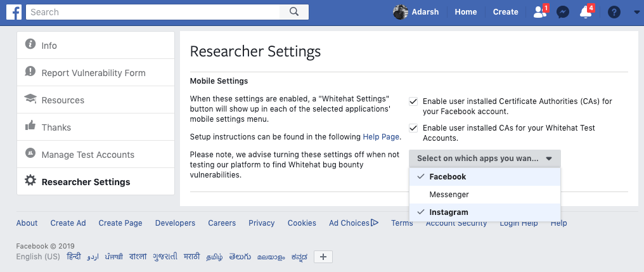Image resolution: width=644 pixels, height=272 pixels.
Task: Click the Ad Choices triangle icon
Action: pyautogui.click(x=375, y=223)
